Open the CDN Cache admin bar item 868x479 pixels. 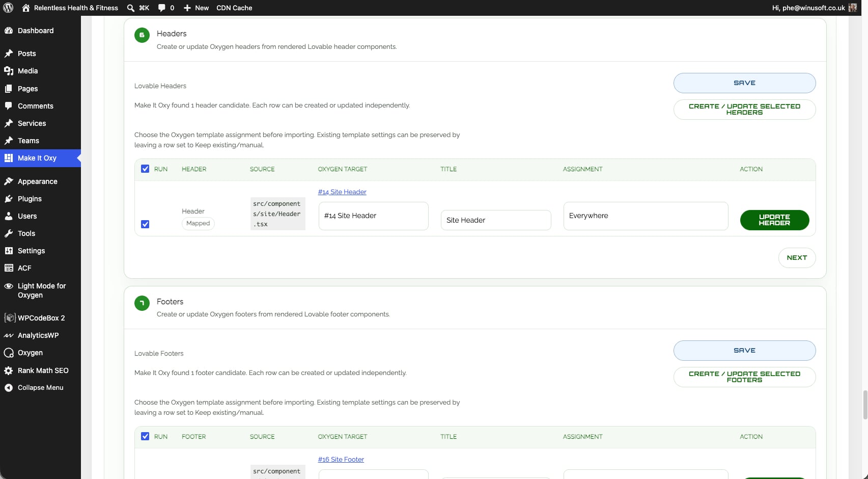(234, 8)
